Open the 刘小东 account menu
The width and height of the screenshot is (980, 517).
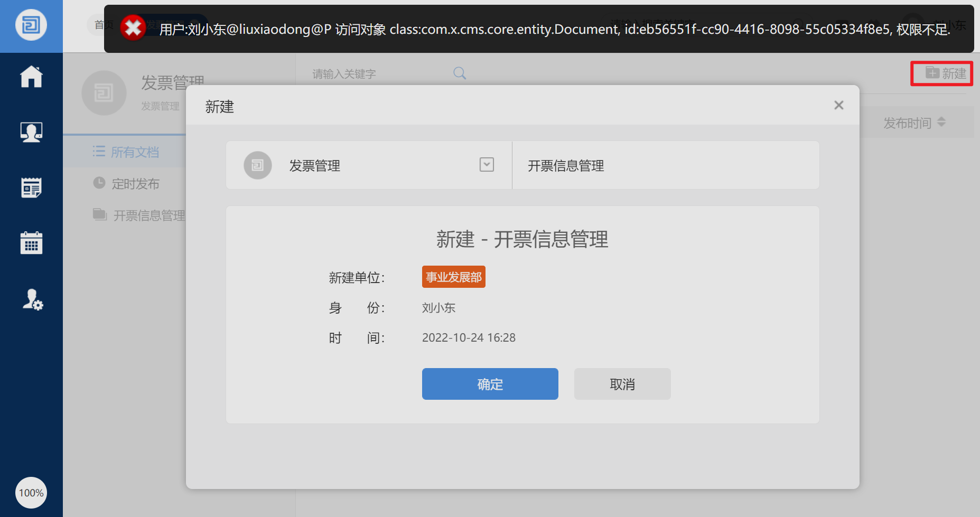click(949, 24)
